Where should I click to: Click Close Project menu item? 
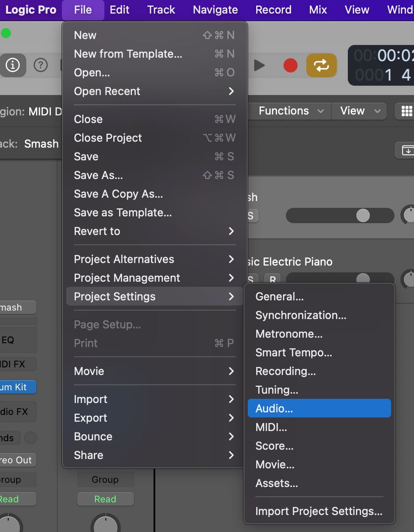coord(154,137)
